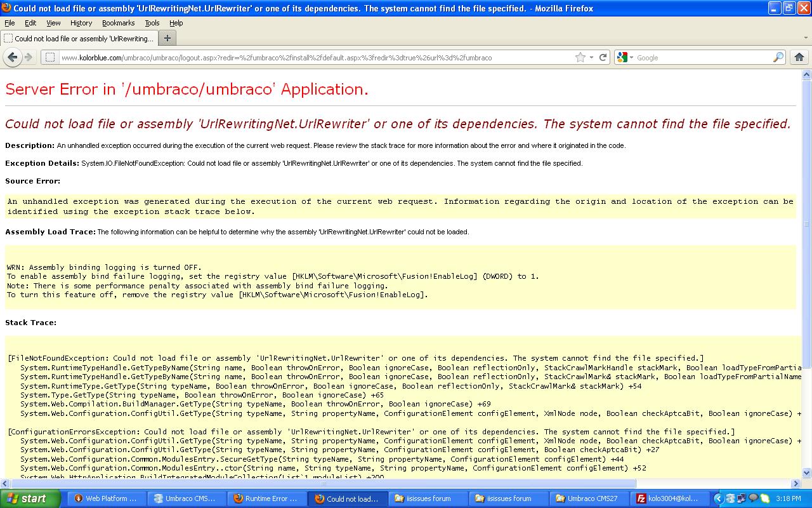Switch to FileZilla kolo3004 taskbar window
Screen dimensions: 812x508
point(669,498)
